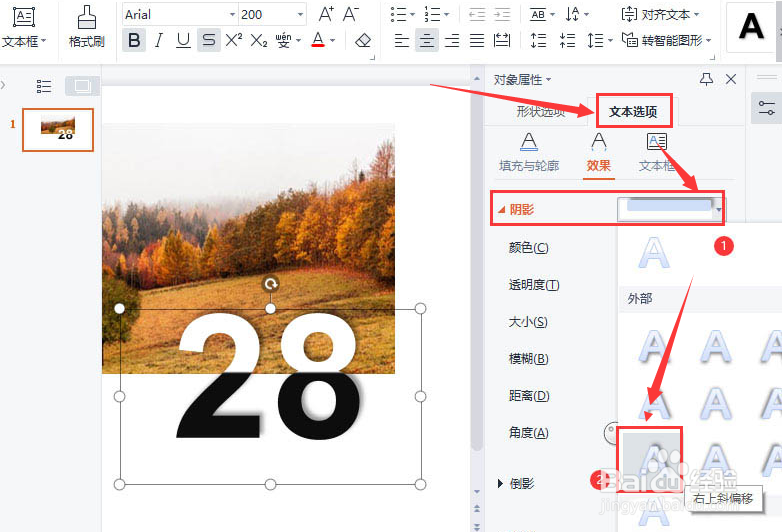The image size is (782, 532).
Task: Open the font color dropdown arrow
Action: point(333,40)
